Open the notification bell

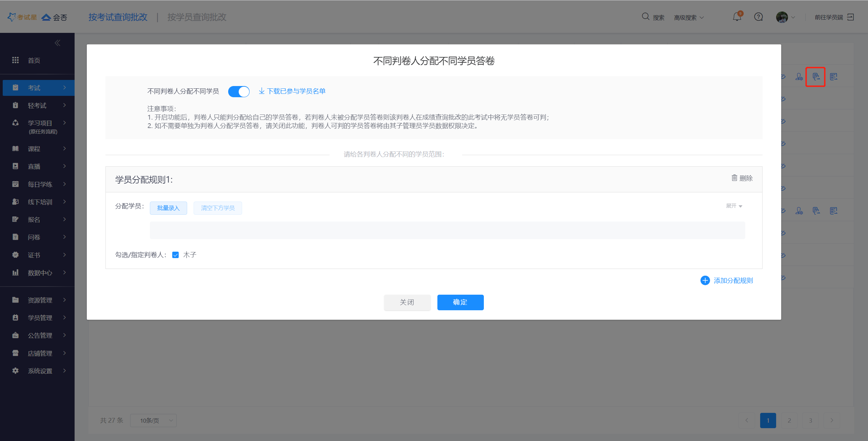pyautogui.click(x=737, y=17)
